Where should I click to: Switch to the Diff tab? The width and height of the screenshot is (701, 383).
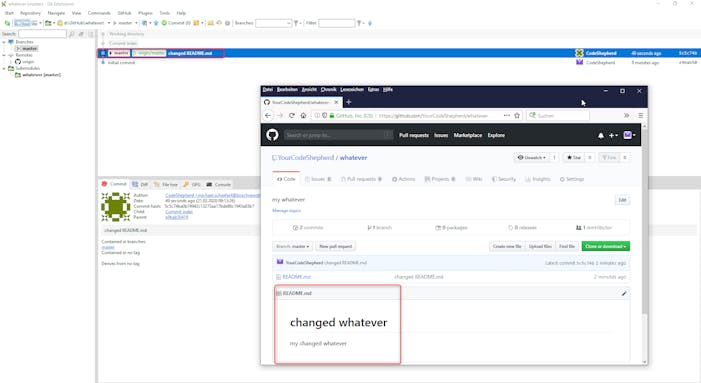tap(140, 184)
